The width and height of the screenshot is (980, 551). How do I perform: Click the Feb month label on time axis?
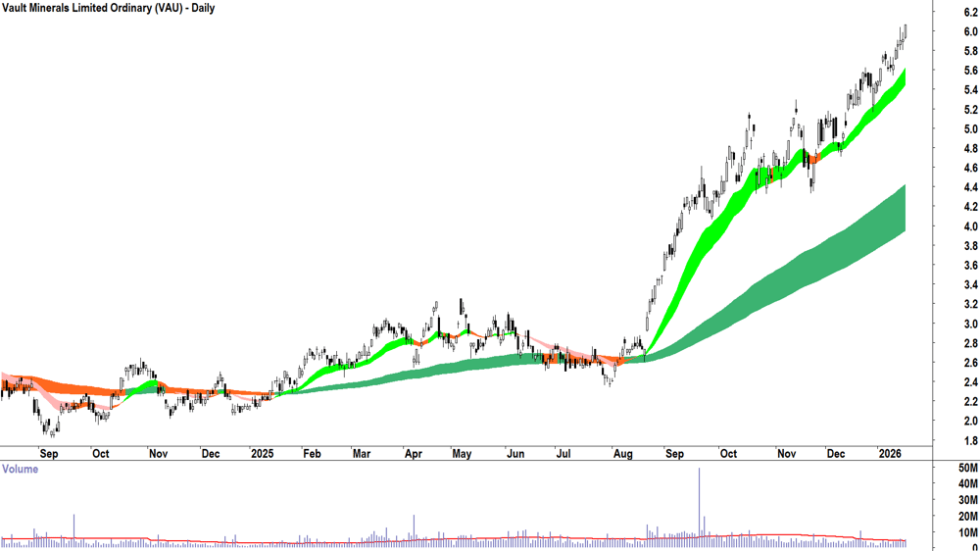coord(312,454)
